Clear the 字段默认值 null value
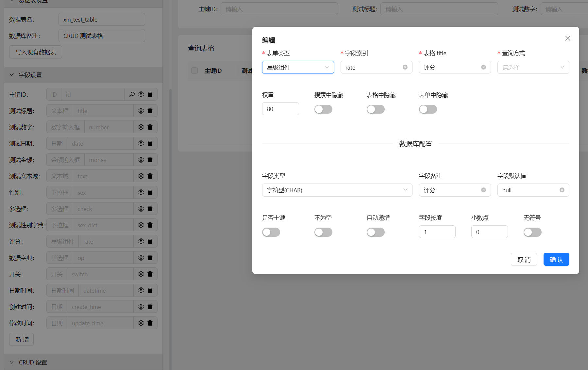 pyautogui.click(x=562, y=190)
